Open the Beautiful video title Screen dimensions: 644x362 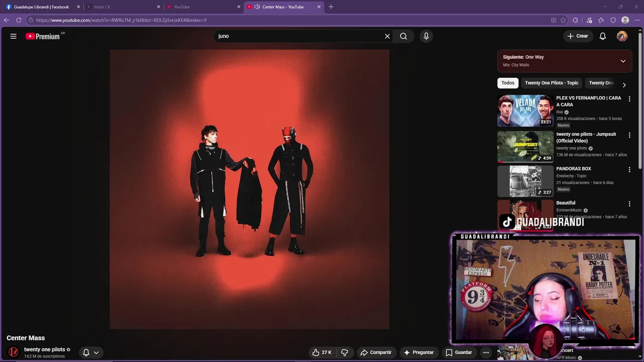[566, 203]
